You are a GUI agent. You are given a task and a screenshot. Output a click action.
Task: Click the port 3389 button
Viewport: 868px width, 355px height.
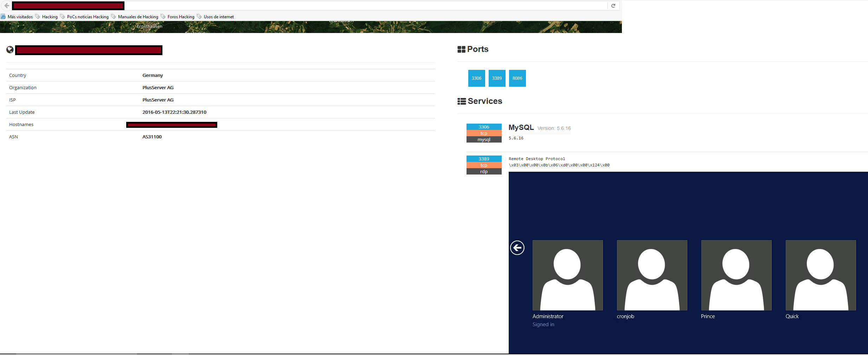[497, 78]
